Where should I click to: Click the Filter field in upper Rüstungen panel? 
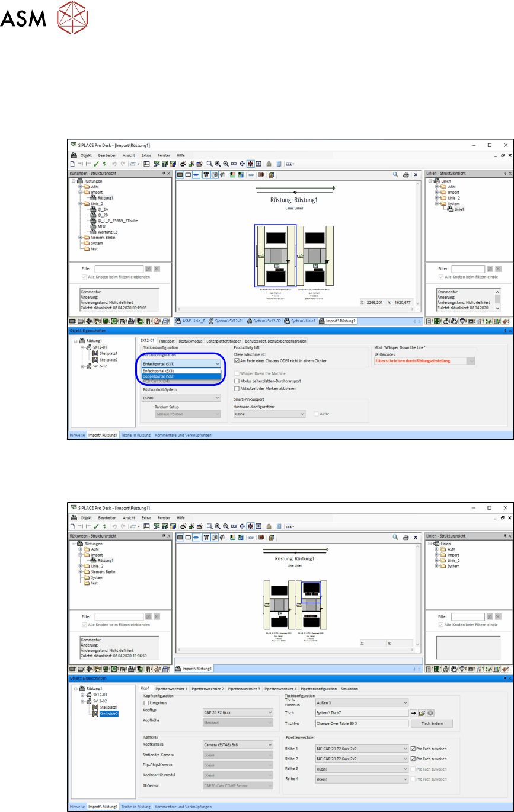119,268
